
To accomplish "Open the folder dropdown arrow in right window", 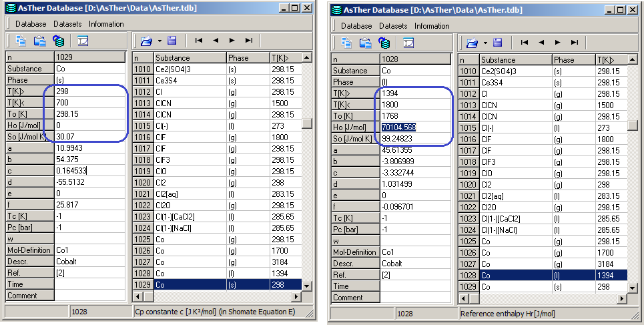I will 485,43.
